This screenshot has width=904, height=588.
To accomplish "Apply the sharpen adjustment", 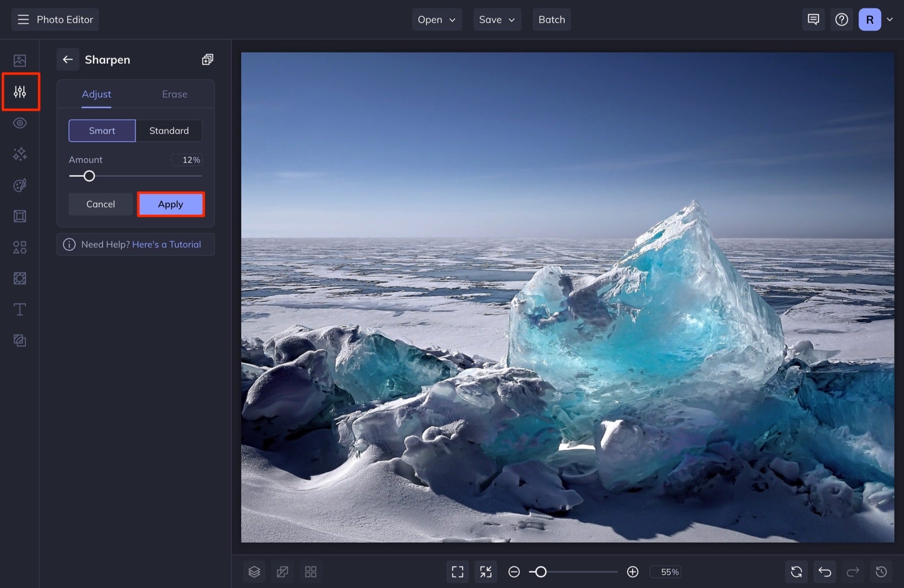I will point(171,204).
